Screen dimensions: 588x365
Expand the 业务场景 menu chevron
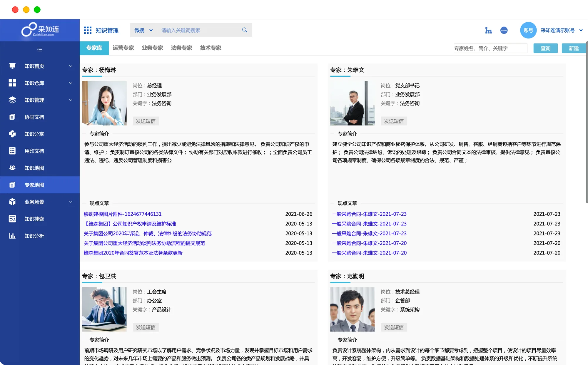point(71,202)
